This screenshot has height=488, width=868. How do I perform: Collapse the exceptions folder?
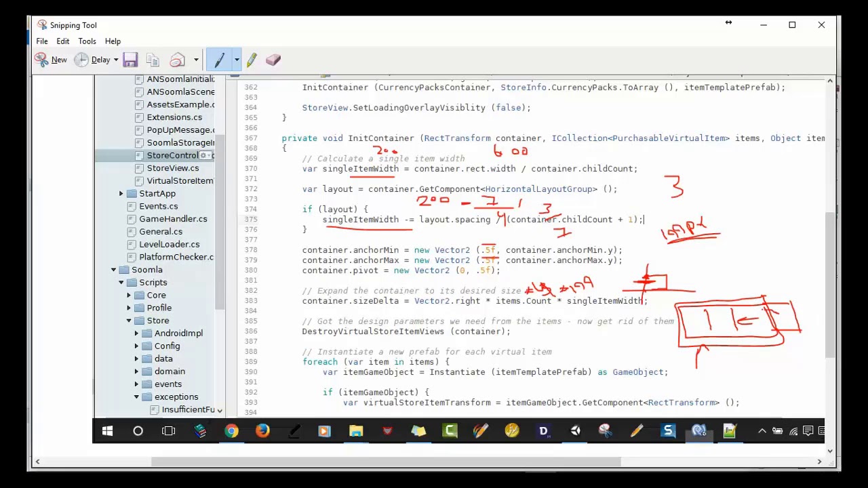136,397
